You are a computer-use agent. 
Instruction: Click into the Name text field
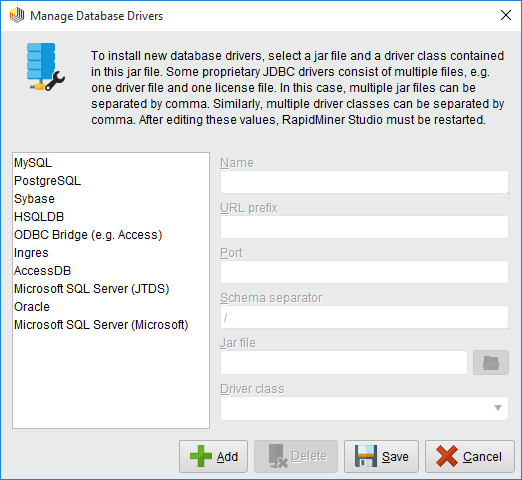tap(364, 182)
